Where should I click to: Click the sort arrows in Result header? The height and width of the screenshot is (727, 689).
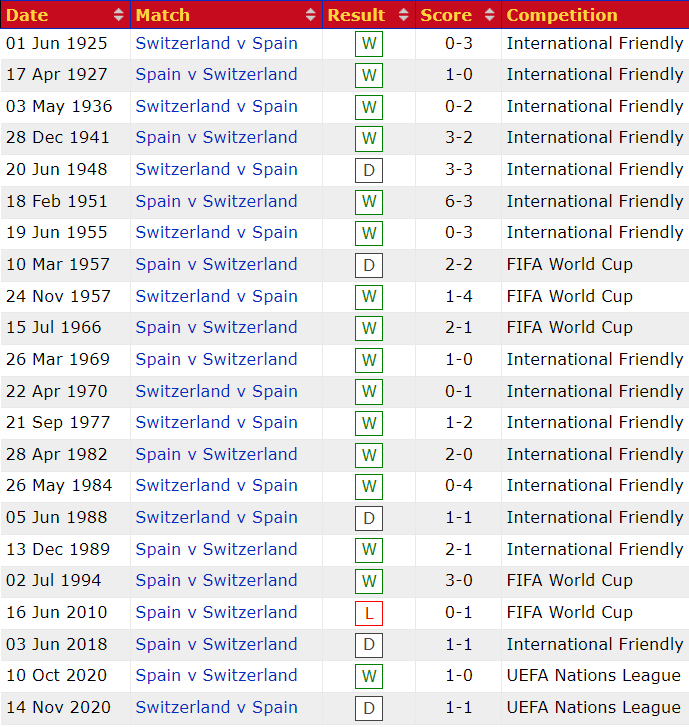click(x=404, y=15)
